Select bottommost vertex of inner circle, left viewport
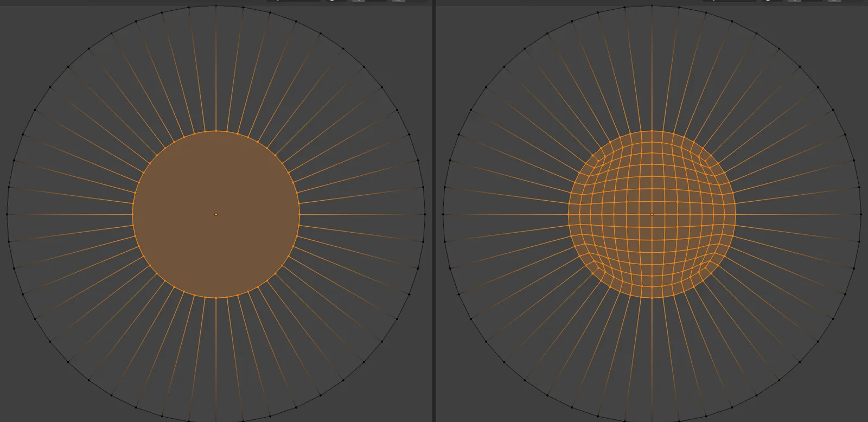Image resolution: width=868 pixels, height=422 pixels. click(x=216, y=298)
